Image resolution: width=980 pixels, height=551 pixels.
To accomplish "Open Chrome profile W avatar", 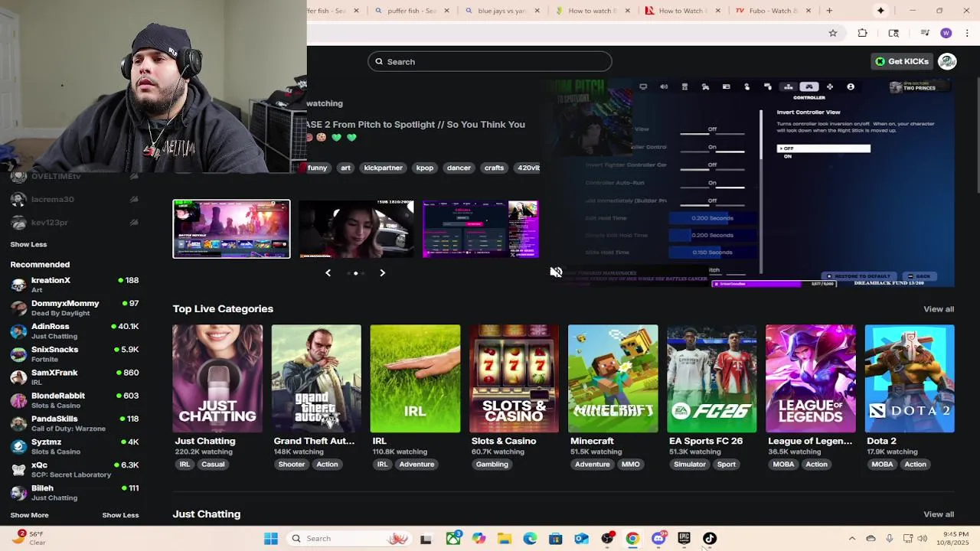I will [x=946, y=33].
